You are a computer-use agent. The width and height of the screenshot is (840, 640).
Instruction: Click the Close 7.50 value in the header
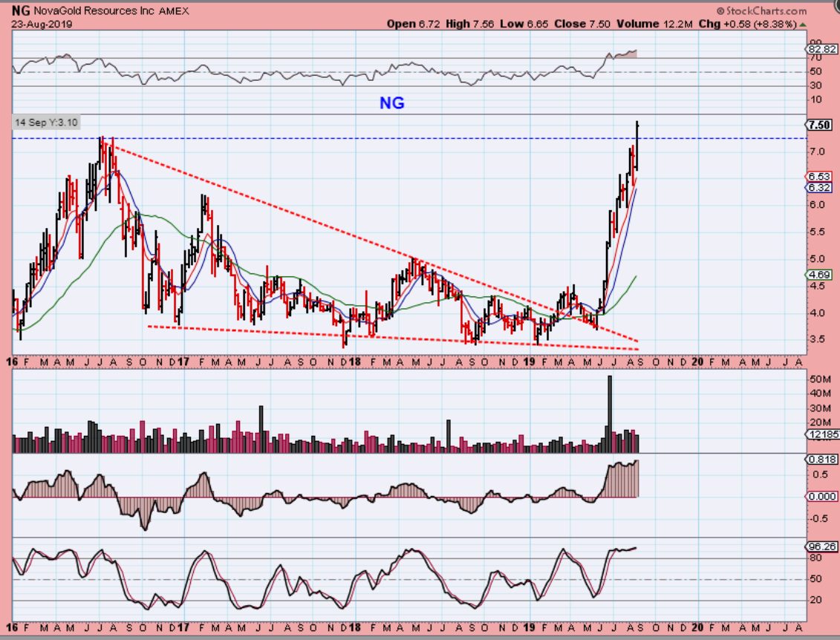[582, 24]
